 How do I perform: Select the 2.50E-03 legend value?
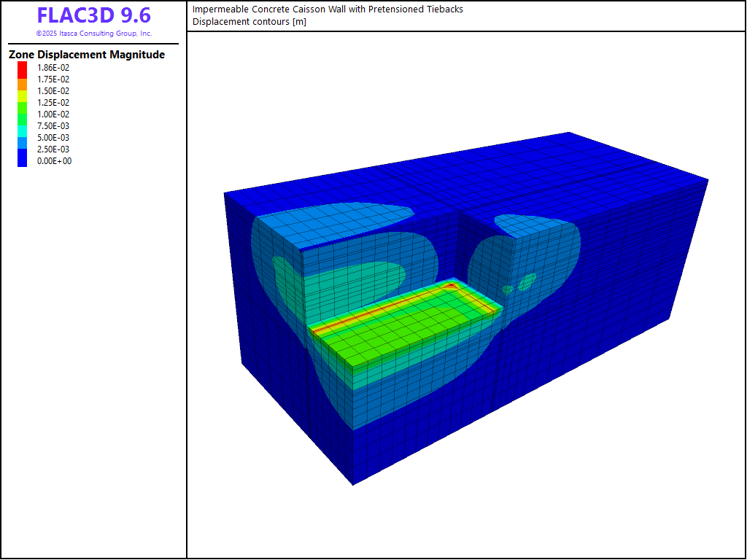click(53, 149)
